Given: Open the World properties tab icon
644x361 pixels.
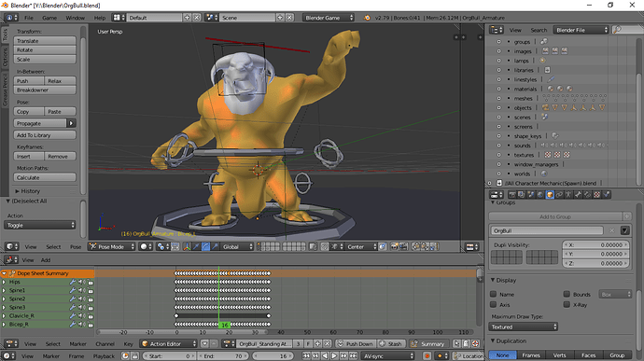Looking at the screenshot, I should click(540, 195).
